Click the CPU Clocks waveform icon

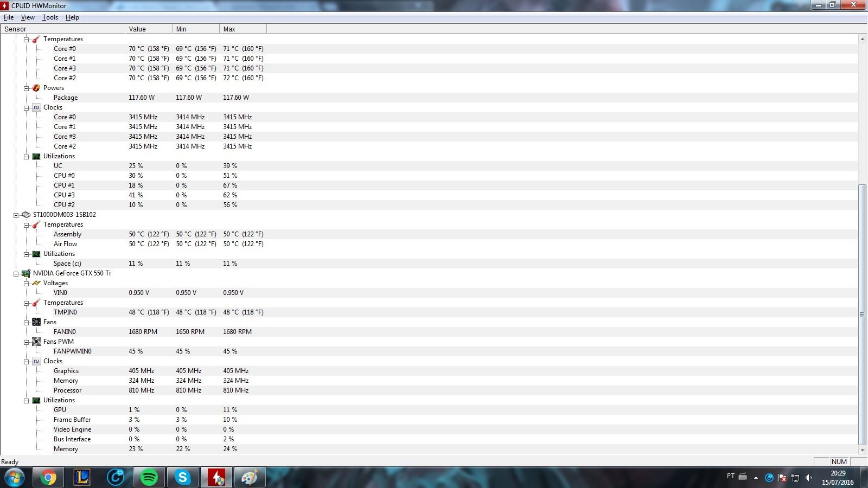pyautogui.click(x=36, y=107)
